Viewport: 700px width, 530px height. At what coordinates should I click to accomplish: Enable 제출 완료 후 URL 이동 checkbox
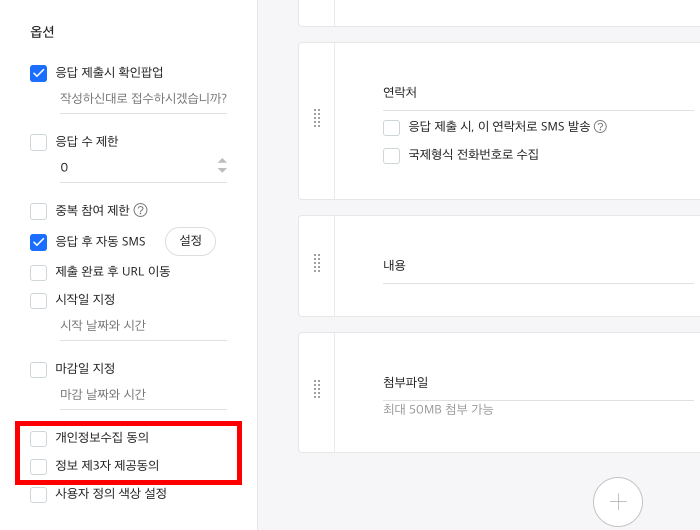38,272
